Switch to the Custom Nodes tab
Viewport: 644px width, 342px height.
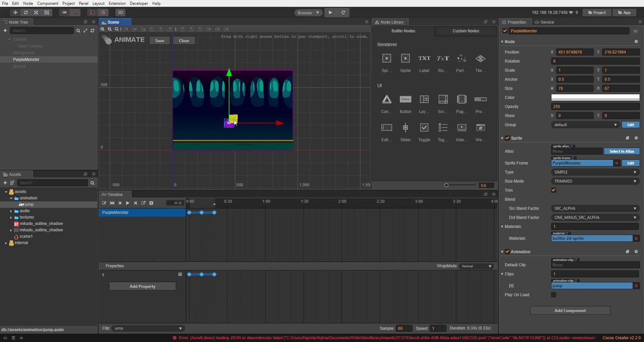tap(466, 31)
